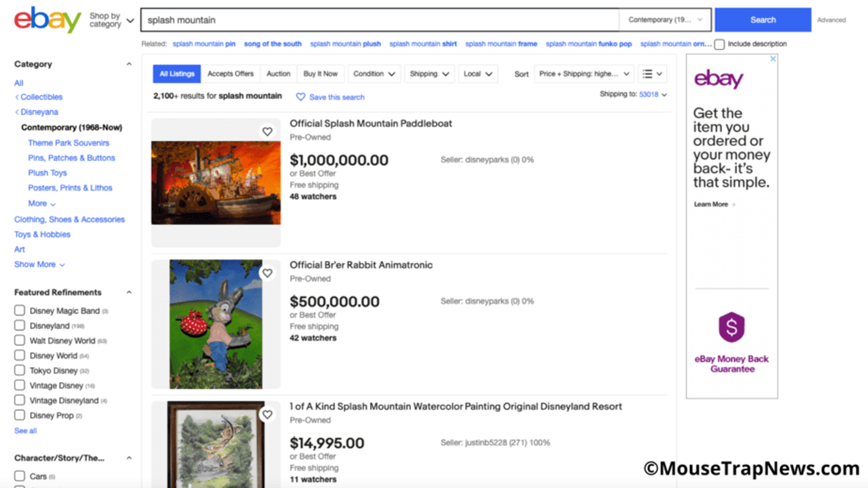This screenshot has height=488, width=868.
Task: Click the song of the south related search
Action: pos(273,44)
